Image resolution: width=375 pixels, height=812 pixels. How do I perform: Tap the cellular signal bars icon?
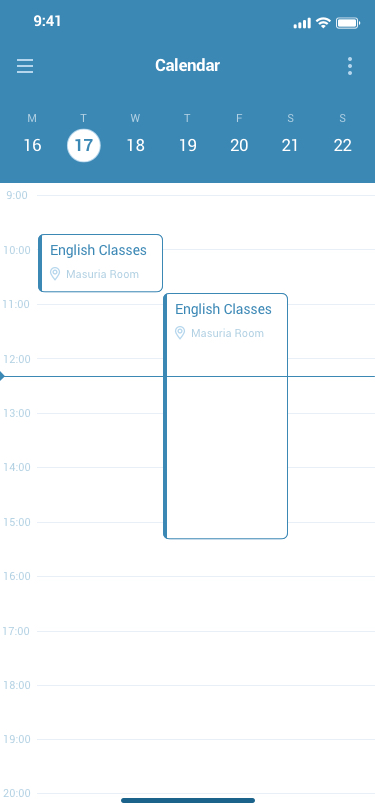pos(302,23)
